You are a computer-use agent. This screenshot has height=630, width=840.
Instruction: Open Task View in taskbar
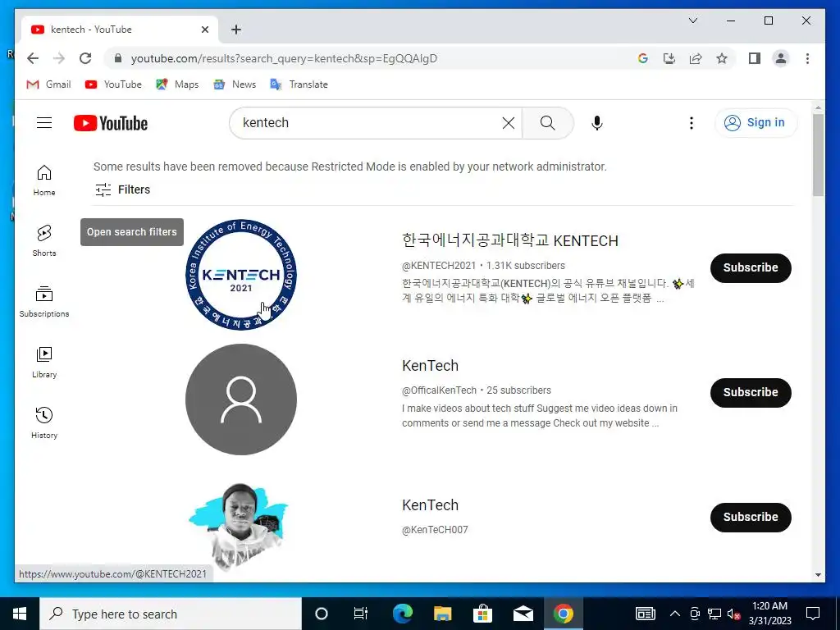coord(361,614)
